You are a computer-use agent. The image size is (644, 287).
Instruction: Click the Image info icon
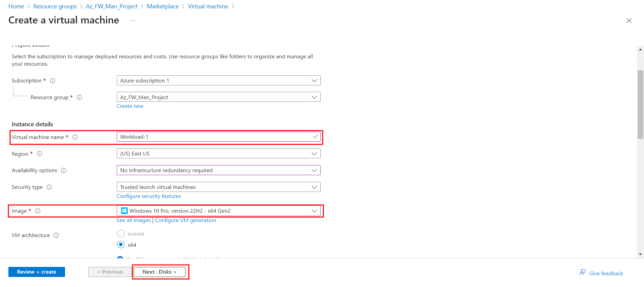pos(38,211)
